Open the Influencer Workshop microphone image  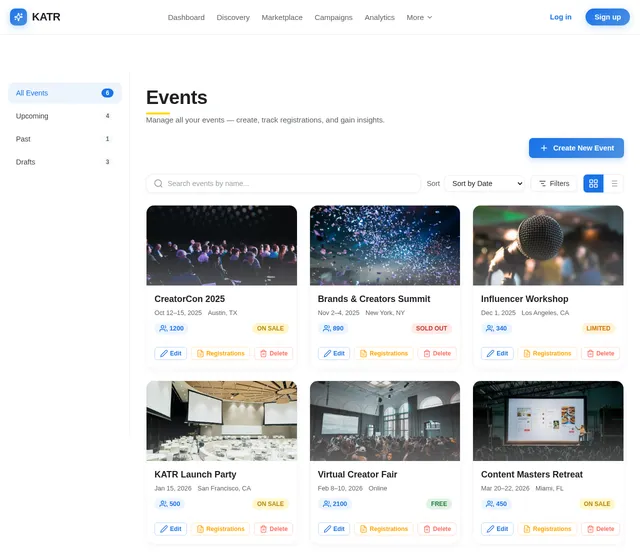coord(548,245)
